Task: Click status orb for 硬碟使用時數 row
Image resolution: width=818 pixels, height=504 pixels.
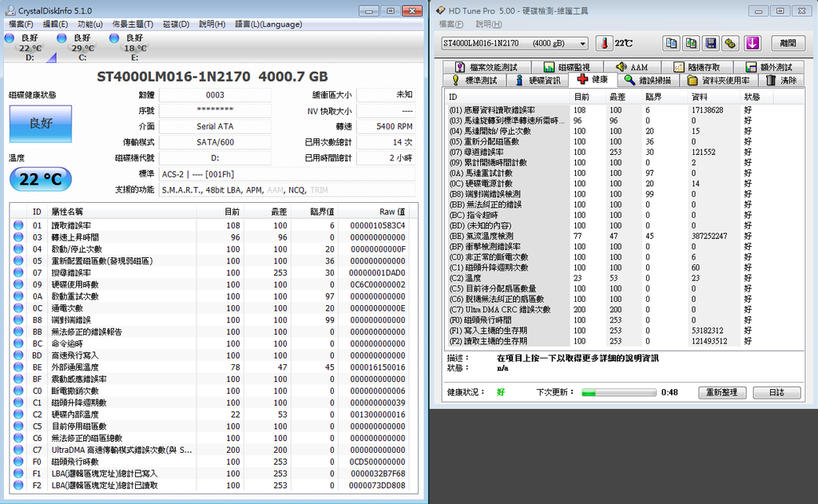Action: click(x=18, y=285)
